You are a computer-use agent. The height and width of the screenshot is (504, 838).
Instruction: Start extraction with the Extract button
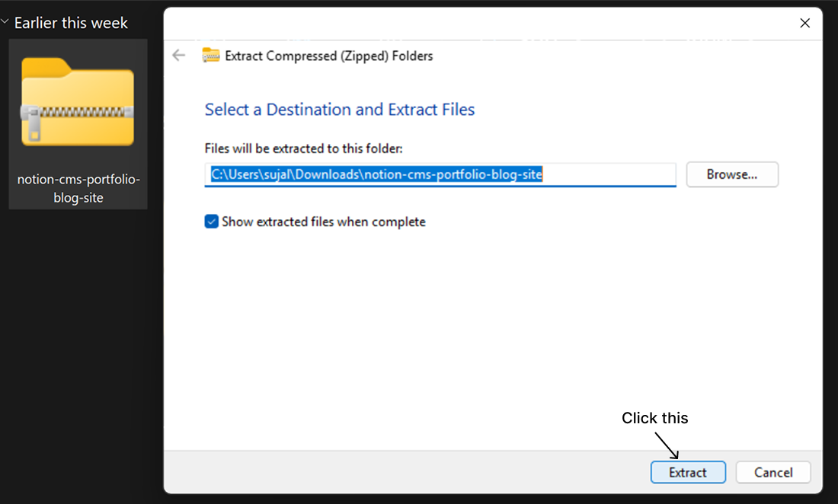point(688,473)
